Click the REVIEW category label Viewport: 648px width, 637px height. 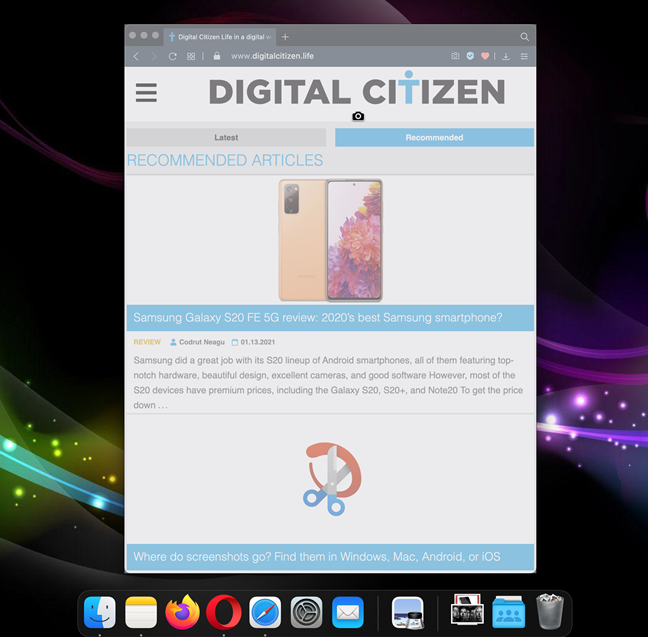pyautogui.click(x=147, y=342)
